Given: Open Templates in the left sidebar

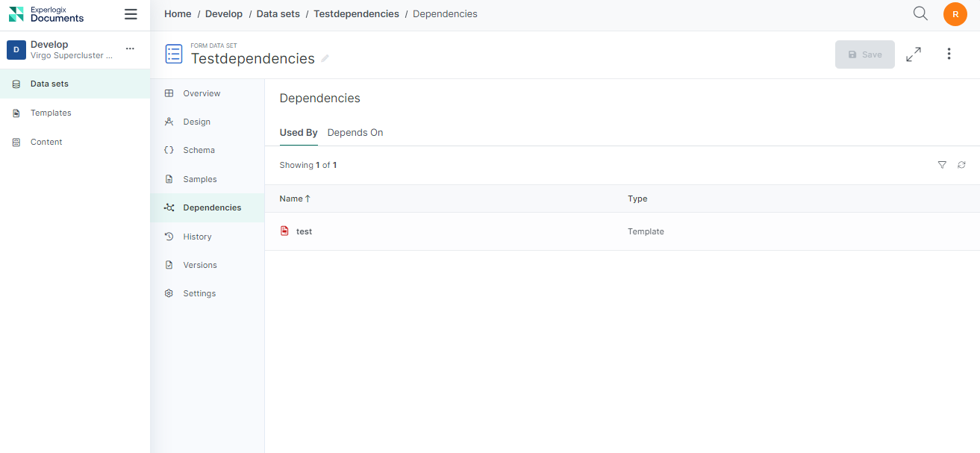Looking at the screenshot, I should (51, 113).
